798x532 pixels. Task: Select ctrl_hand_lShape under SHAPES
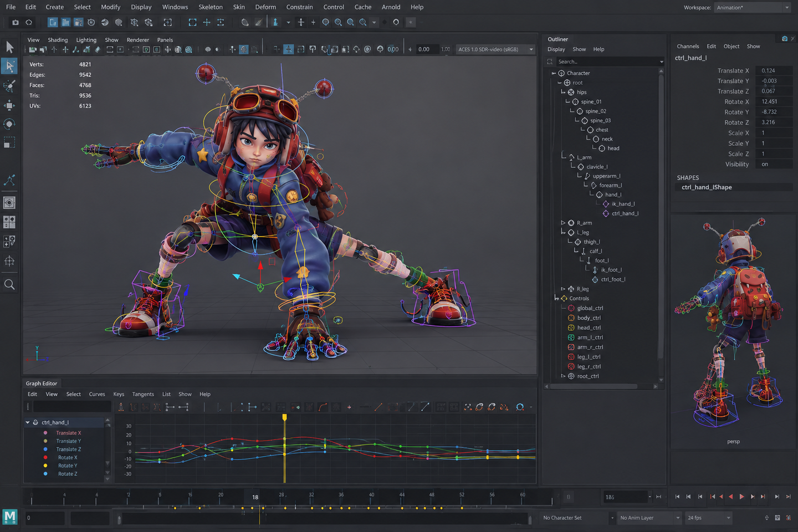pos(707,187)
